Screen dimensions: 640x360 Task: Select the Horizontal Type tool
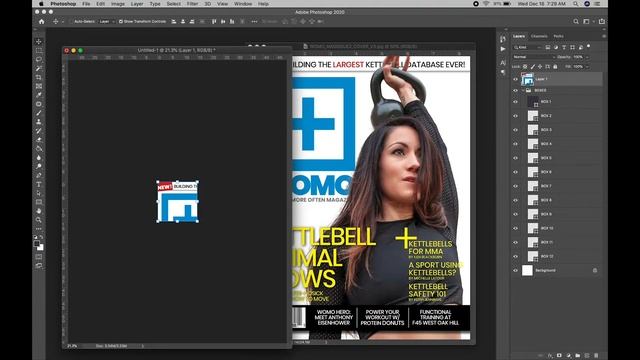coord(39,184)
